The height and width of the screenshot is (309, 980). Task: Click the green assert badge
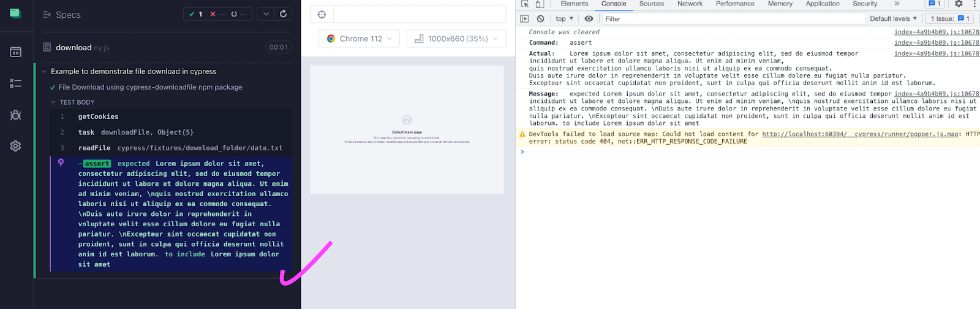pyautogui.click(x=97, y=164)
